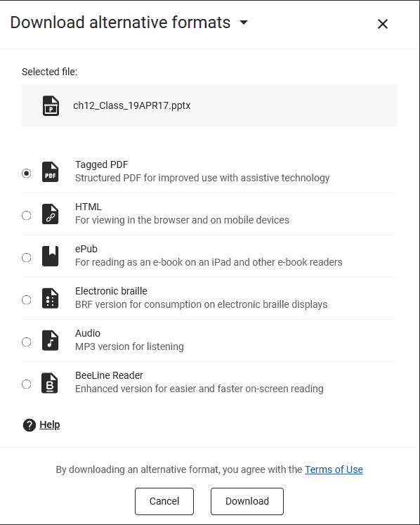Click the Electronic braille label
This screenshot has width=420, height=525.
[111, 291]
